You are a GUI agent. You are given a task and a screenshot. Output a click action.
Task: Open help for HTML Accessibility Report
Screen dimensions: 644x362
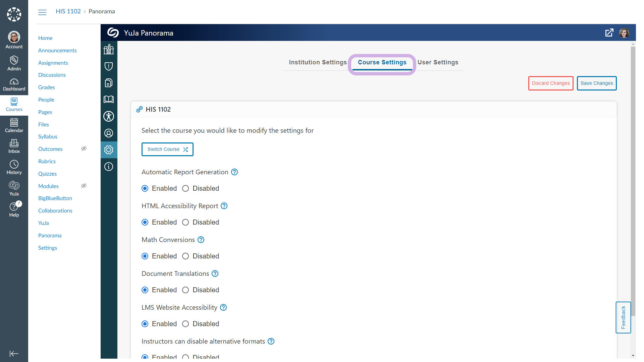pos(224,206)
